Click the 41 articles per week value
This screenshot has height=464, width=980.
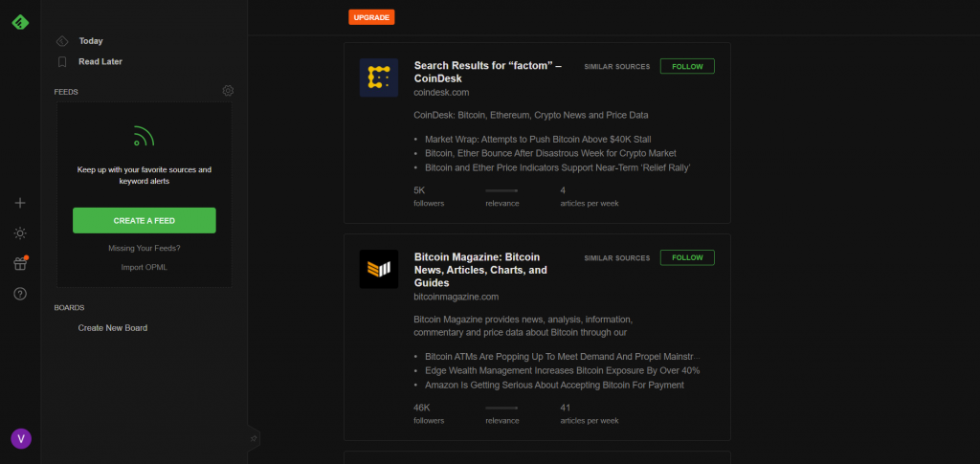(566, 408)
